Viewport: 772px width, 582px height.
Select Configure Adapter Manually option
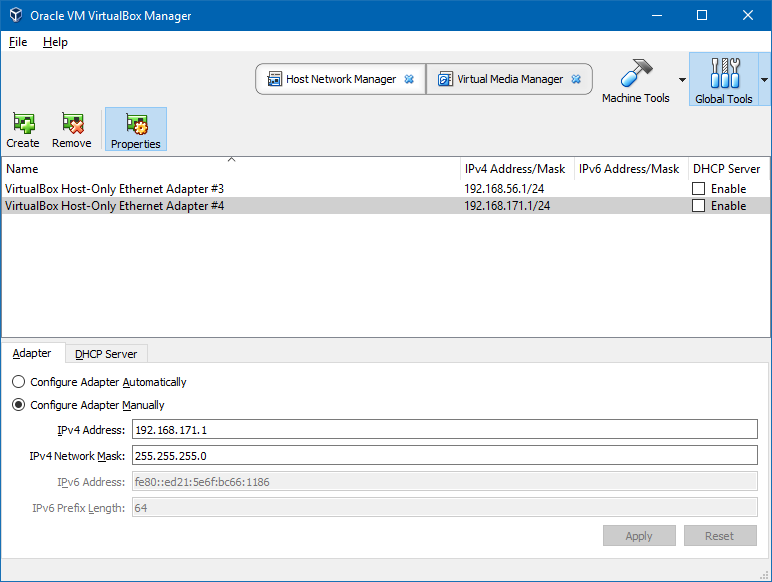point(19,405)
